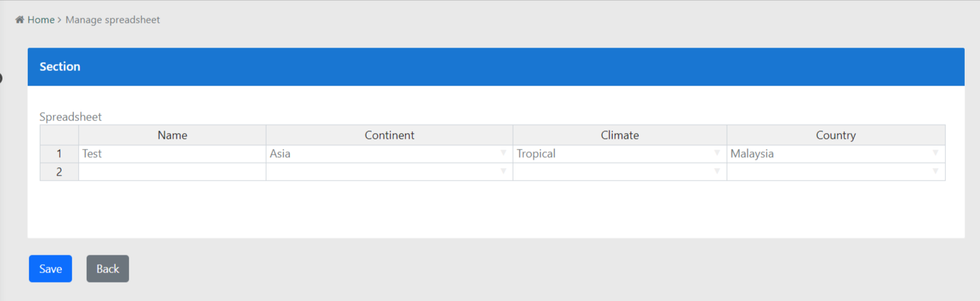Image resolution: width=980 pixels, height=301 pixels.
Task: Select the spreadsheet corner select-all cell
Action: pos(60,135)
